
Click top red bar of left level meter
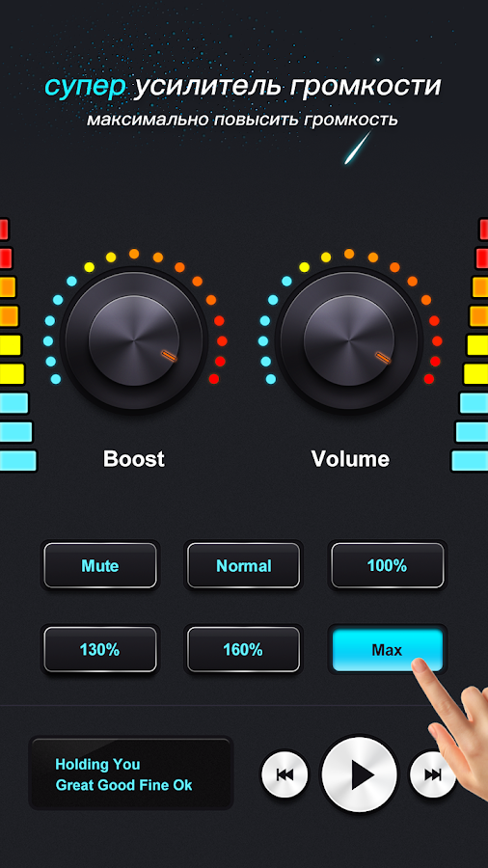[4, 230]
